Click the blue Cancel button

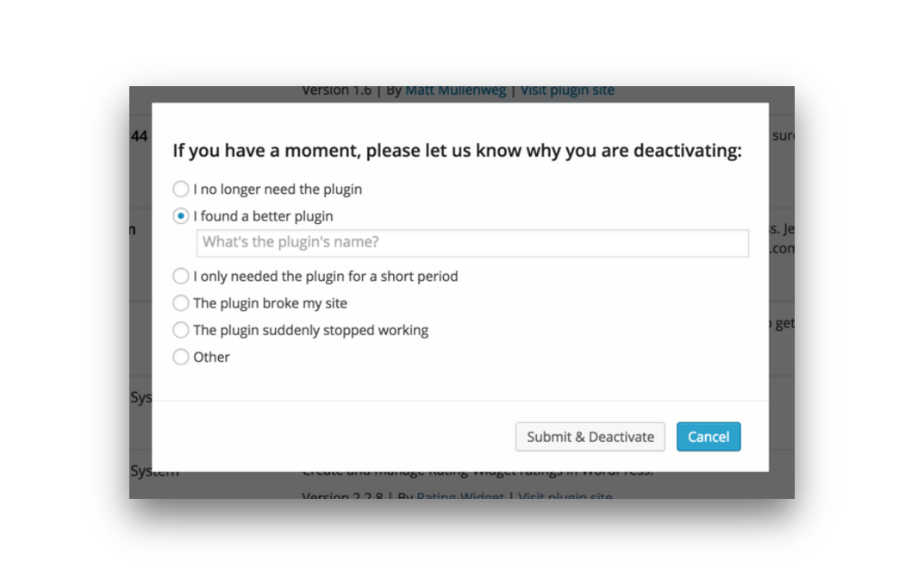[709, 437]
